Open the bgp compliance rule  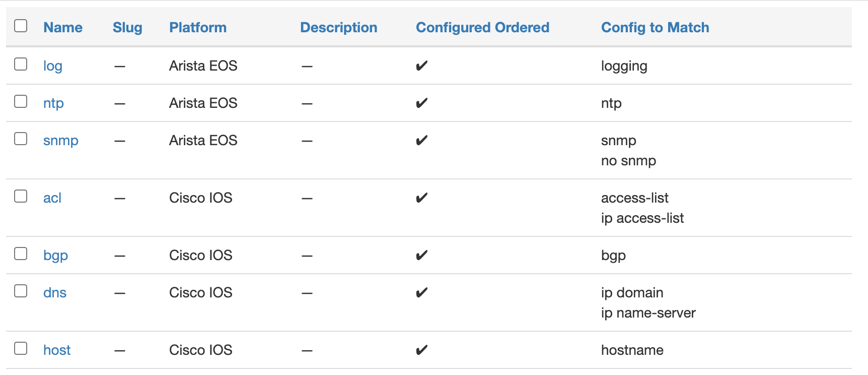55,255
